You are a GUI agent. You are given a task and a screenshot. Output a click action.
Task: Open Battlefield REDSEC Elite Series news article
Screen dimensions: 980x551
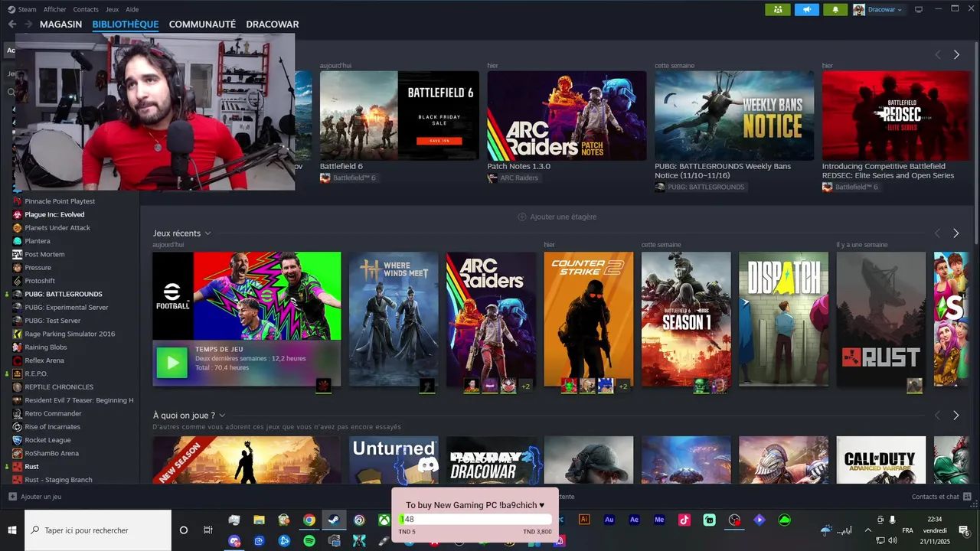click(896, 116)
